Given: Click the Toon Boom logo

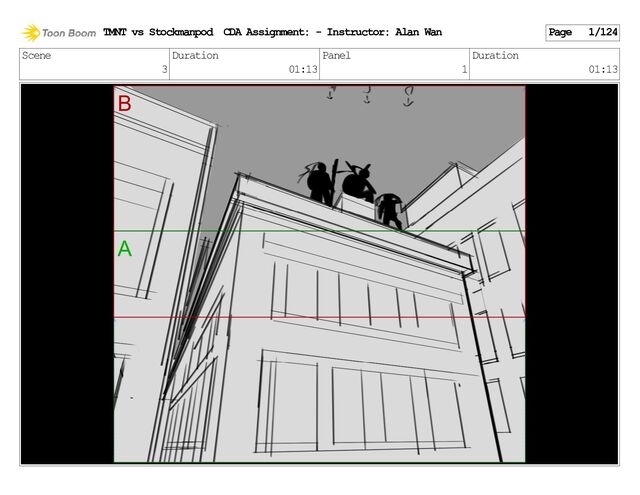Looking at the screenshot, I should (59, 33).
